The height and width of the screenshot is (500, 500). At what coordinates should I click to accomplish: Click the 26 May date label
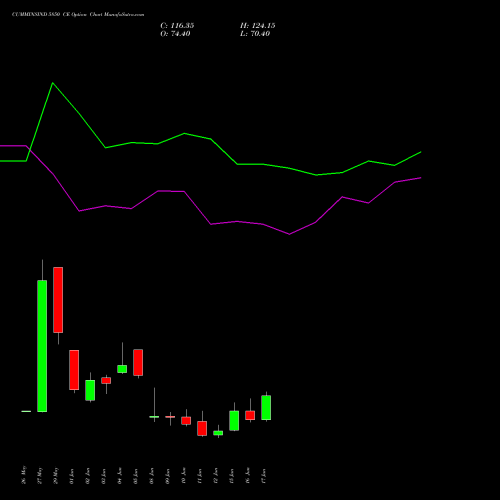(24, 475)
